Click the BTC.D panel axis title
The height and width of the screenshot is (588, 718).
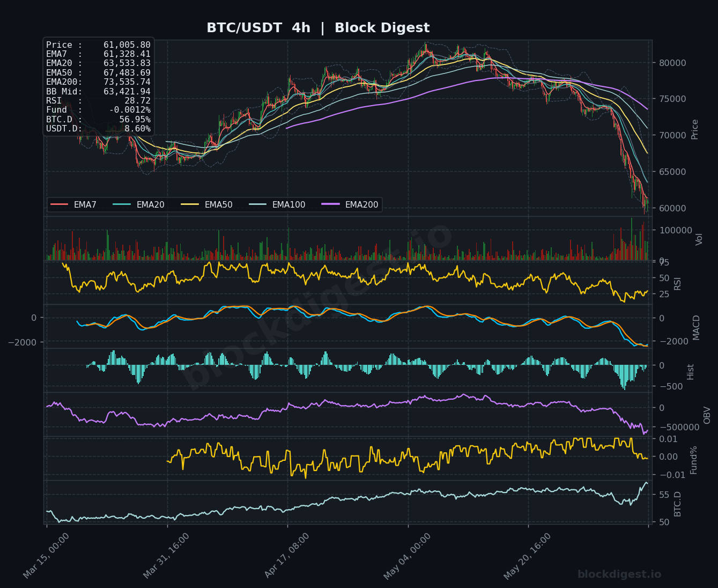pyautogui.click(x=677, y=504)
